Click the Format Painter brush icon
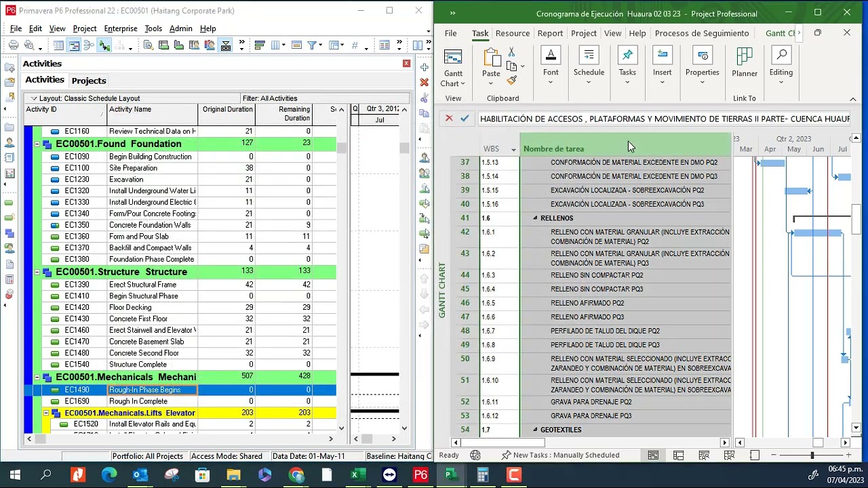868x488 pixels. (511, 80)
